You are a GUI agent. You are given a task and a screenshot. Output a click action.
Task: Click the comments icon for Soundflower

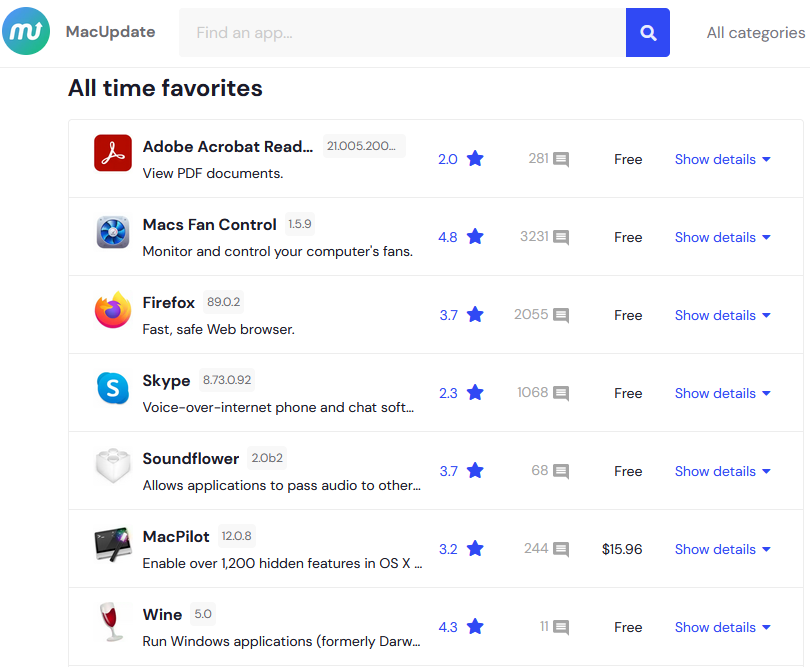561,471
